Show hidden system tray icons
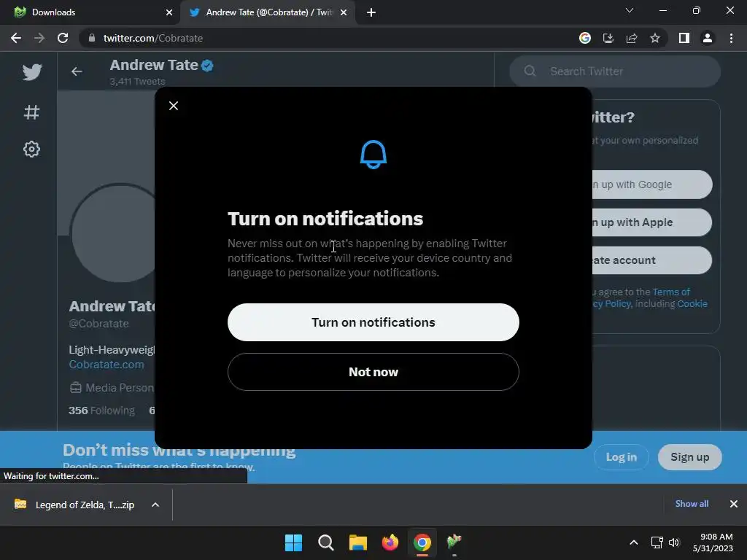The width and height of the screenshot is (747, 560). [x=634, y=542]
